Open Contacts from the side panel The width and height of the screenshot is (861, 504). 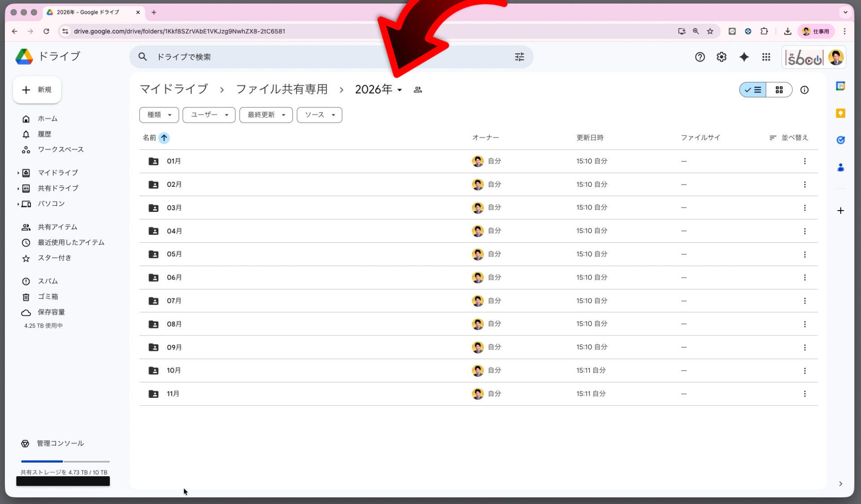tap(841, 168)
